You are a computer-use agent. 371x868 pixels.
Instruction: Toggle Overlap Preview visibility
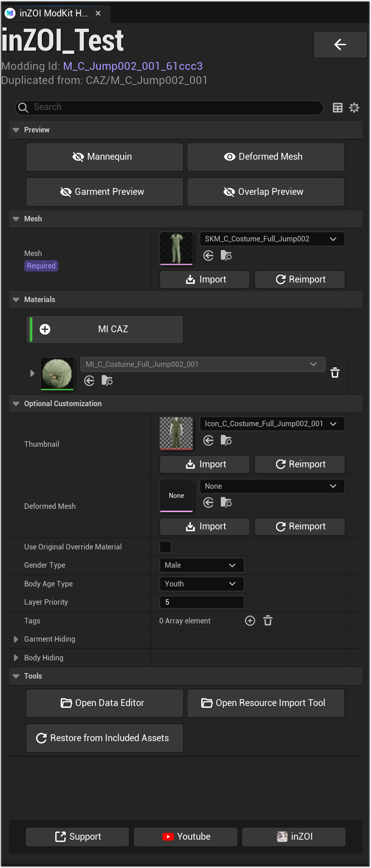tap(266, 192)
